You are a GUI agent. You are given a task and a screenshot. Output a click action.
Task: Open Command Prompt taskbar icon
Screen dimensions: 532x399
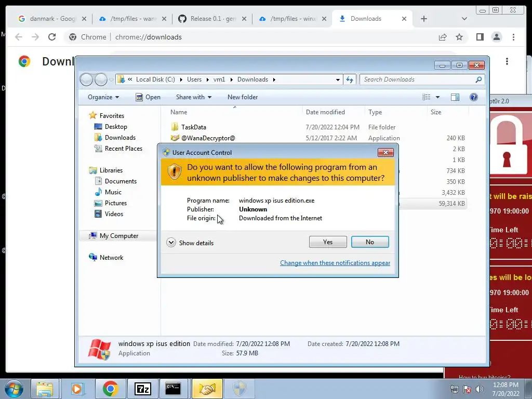[173, 389]
